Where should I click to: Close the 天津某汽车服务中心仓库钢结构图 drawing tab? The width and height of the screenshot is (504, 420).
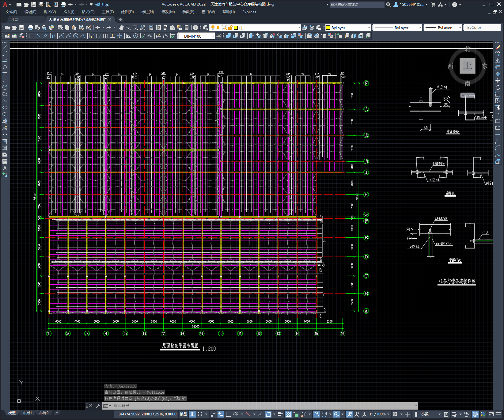click(110, 19)
